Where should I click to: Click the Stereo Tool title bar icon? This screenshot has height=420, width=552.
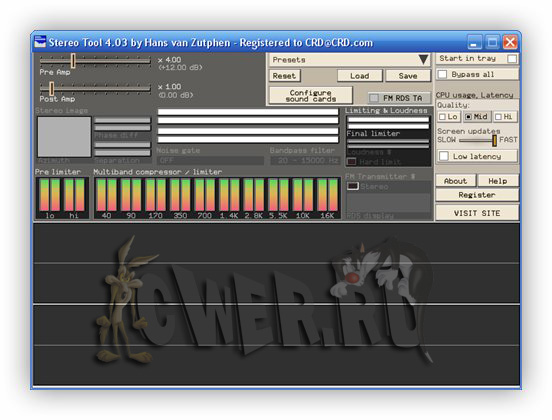[40, 42]
